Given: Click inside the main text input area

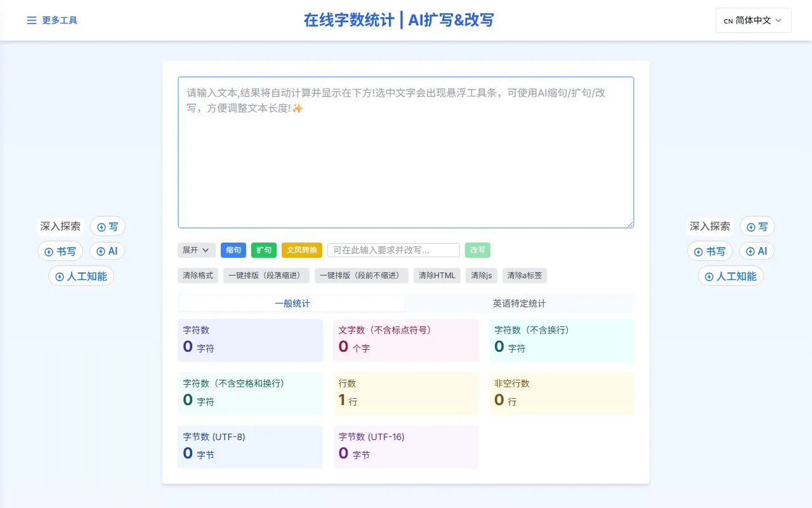Looking at the screenshot, I should point(406,152).
